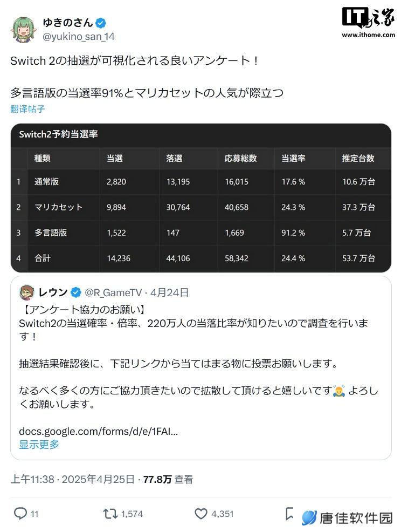This screenshot has width=401, height=532.
Task: Open the @R_GameTV handle
Action: tap(113, 292)
